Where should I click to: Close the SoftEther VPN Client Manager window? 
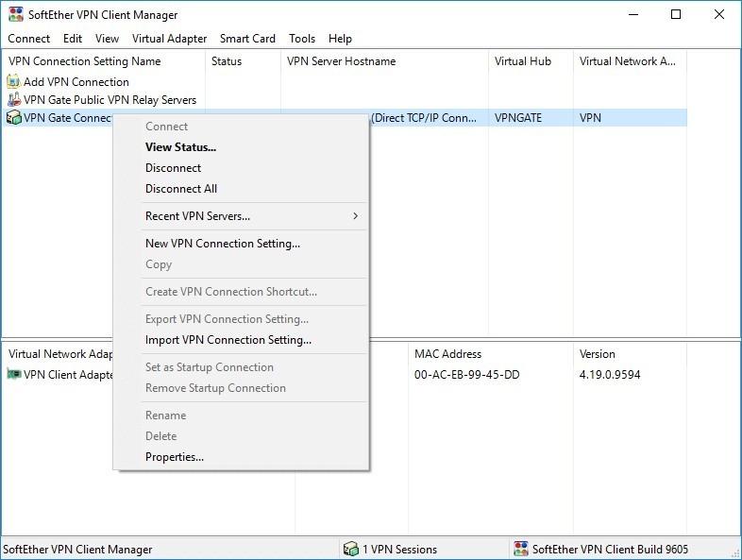click(718, 14)
